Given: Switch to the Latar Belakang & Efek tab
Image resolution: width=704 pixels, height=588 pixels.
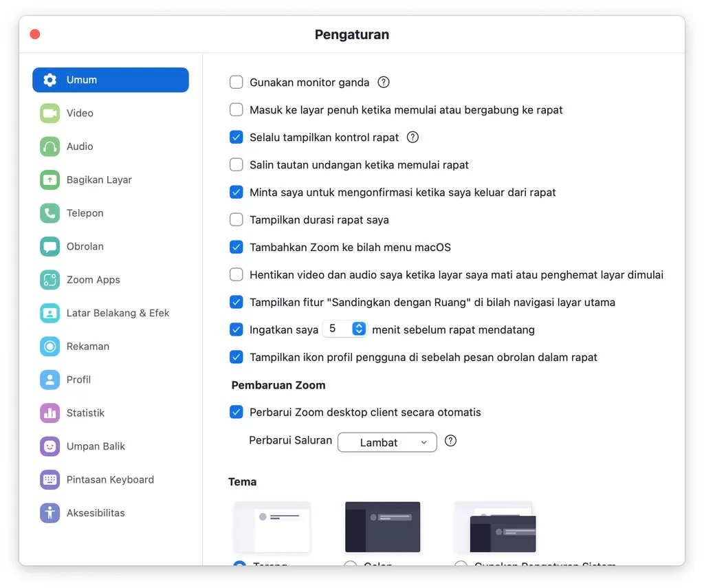Looking at the screenshot, I should click(118, 313).
